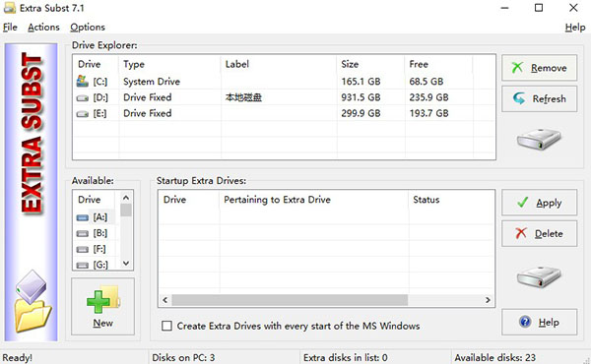Click the Apply button
The image size is (591, 364).
point(539,203)
